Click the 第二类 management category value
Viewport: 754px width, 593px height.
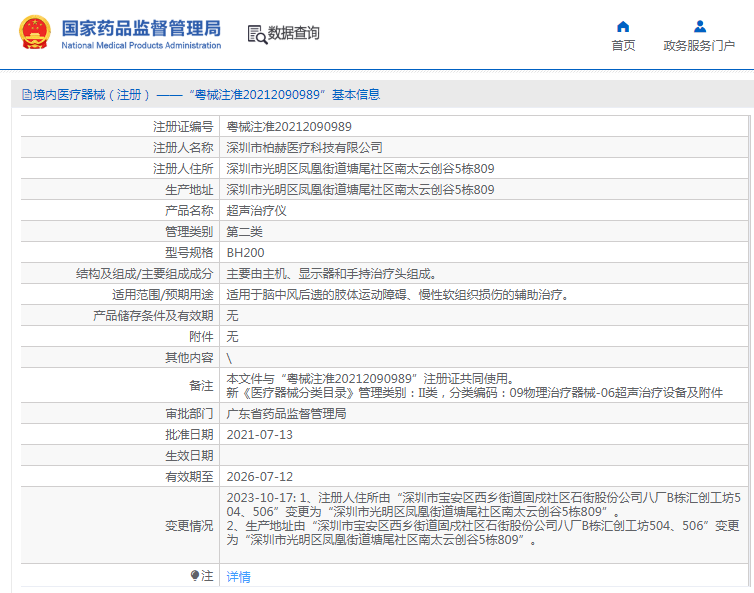pos(244,232)
